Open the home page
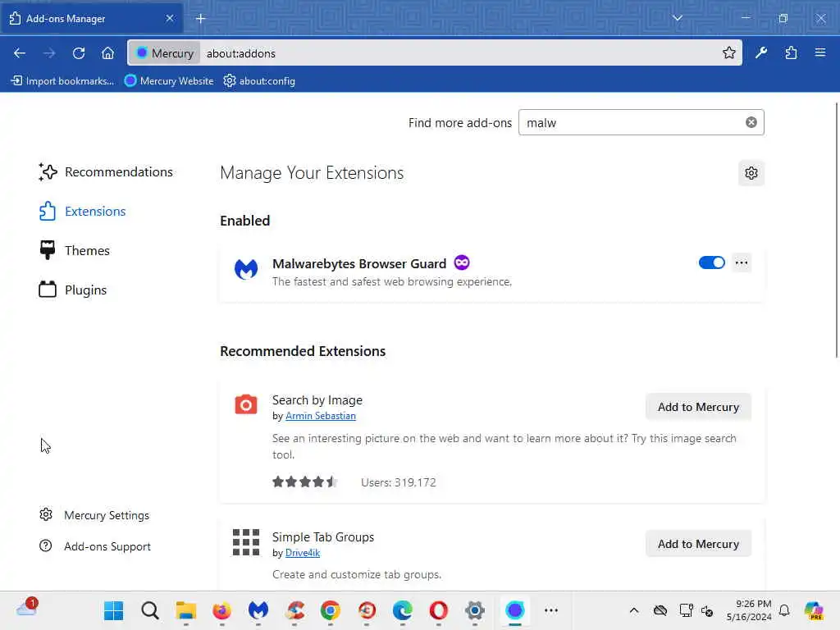The width and height of the screenshot is (840, 630). [107, 53]
